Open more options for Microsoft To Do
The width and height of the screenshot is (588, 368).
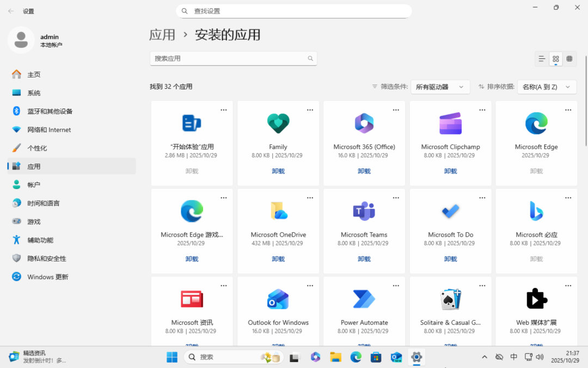[482, 198]
